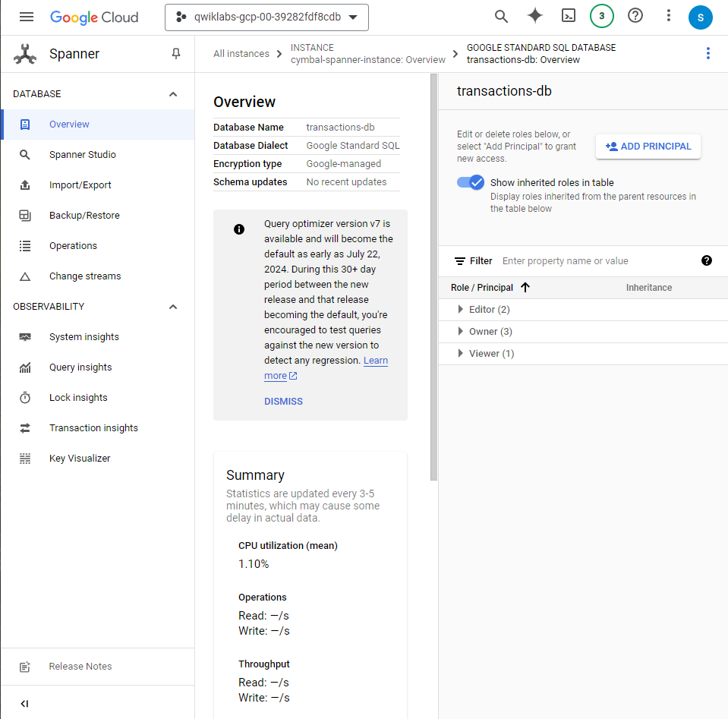Open the project selector dropdown
728x719 pixels.
pos(266,17)
